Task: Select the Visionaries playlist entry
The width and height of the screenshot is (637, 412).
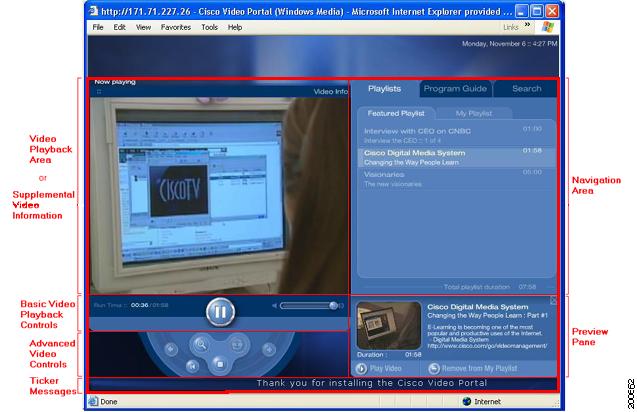Action: coord(457,179)
